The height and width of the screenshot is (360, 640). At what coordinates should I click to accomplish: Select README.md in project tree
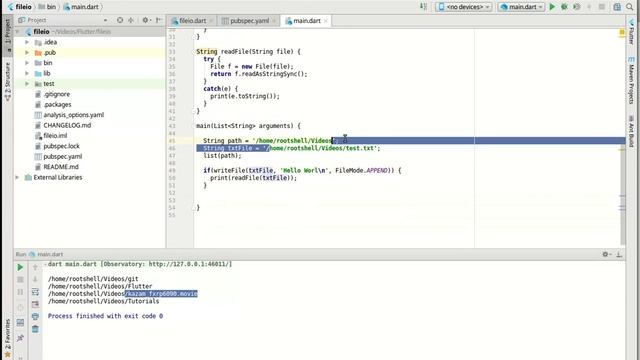pos(60,167)
